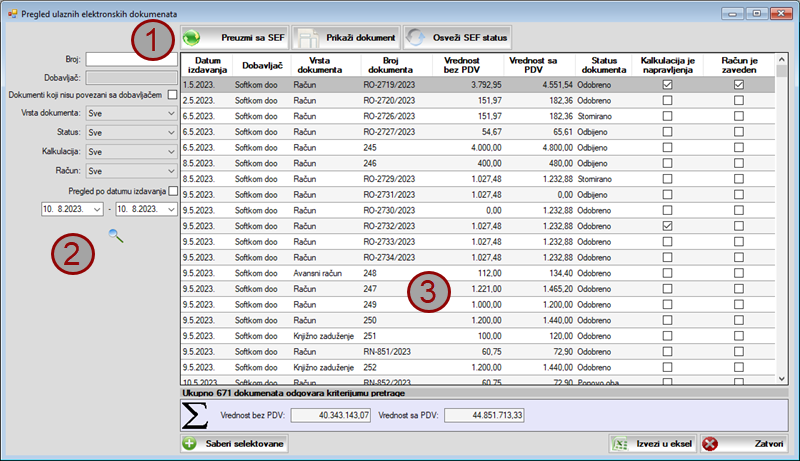Uncheck Kalkulacija checkbox for RO-2732/2023

[x=667, y=226]
